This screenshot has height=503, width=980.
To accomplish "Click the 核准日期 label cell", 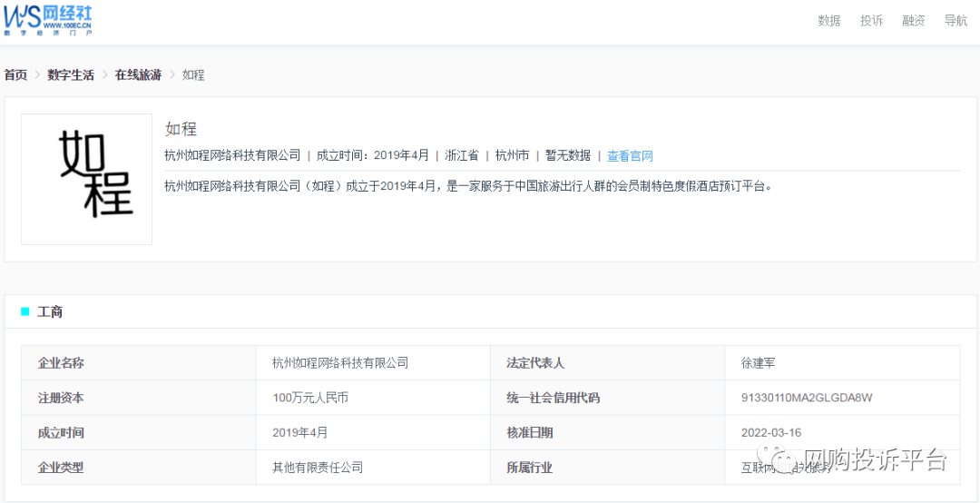I will pos(607,432).
